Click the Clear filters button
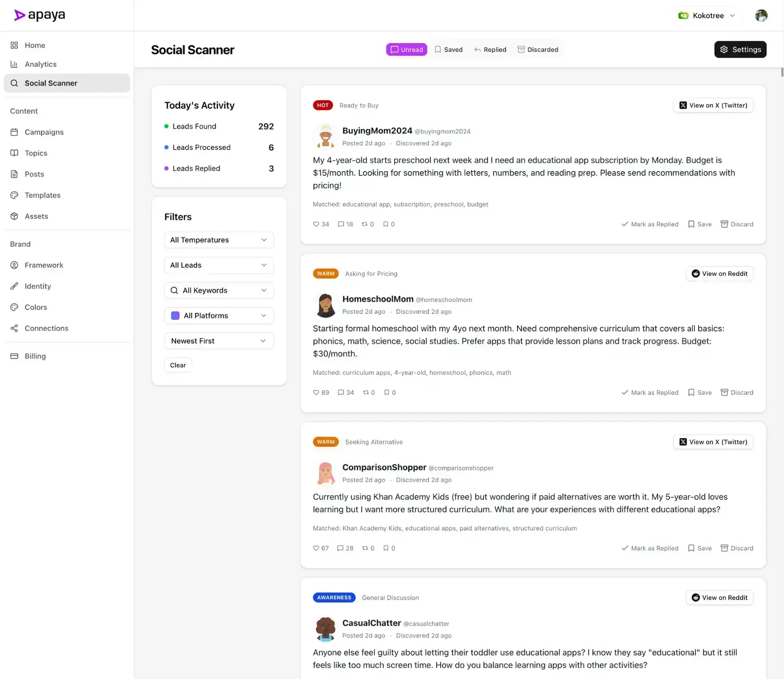 coord(177,365)
